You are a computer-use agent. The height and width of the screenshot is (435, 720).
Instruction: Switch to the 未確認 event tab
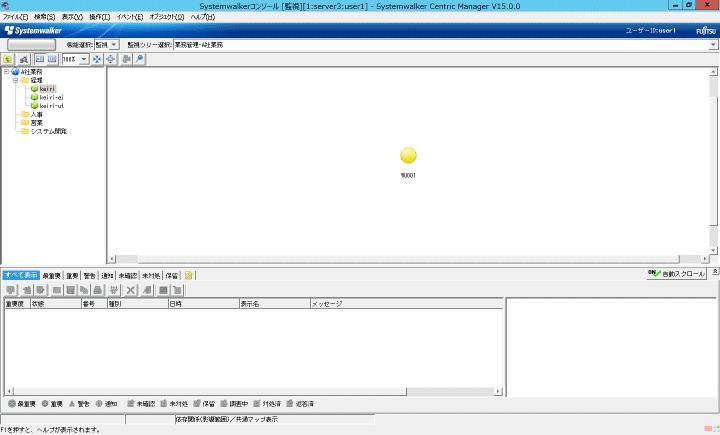click(128, 276)
